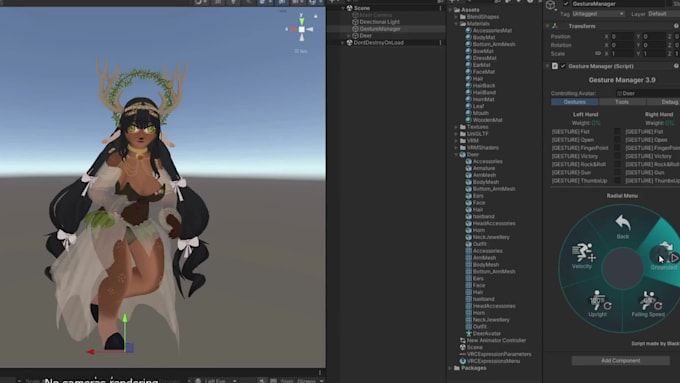Screen dimensions: 680x383
Task: Click the red X-axis cone on scene gizmo
Action: point(293,29)
